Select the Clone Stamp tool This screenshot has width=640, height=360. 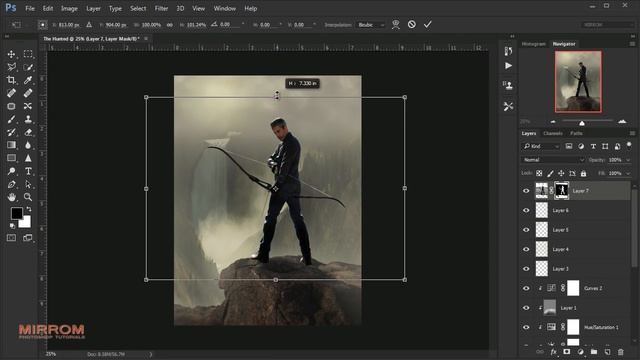[x=28, y=119]
